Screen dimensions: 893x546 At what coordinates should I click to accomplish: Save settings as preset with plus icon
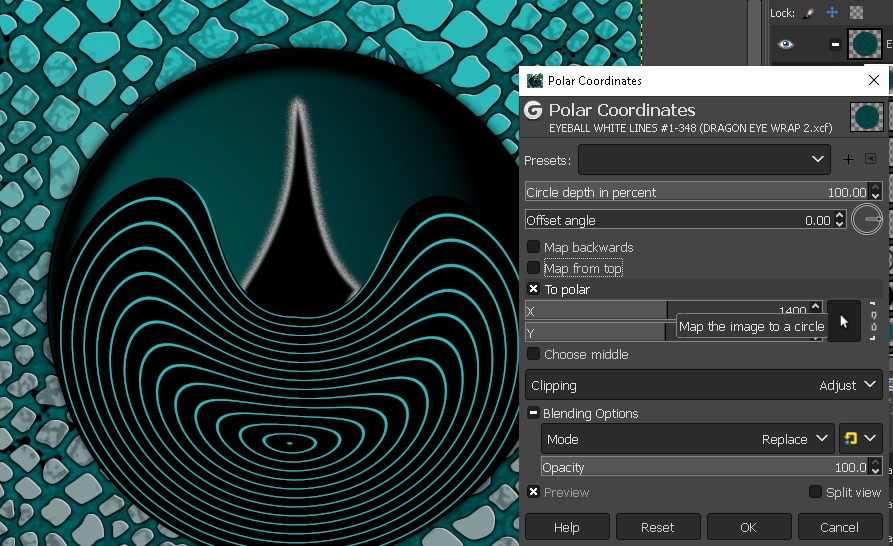click(x=848, y=159)
